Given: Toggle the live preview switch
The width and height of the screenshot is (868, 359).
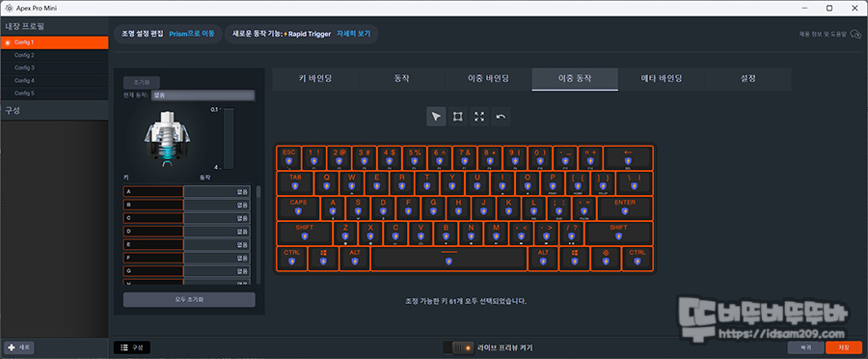Looking at the screenshot, I should click(460, 347).
